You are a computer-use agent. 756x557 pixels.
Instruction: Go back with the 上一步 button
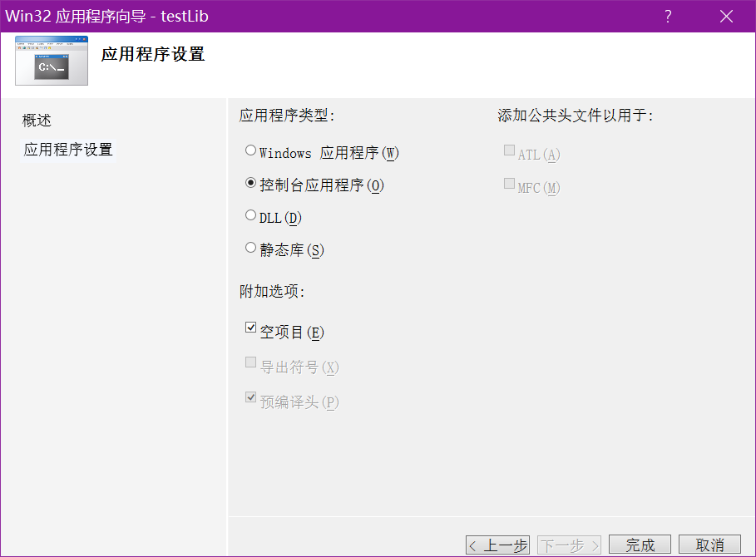497,545
